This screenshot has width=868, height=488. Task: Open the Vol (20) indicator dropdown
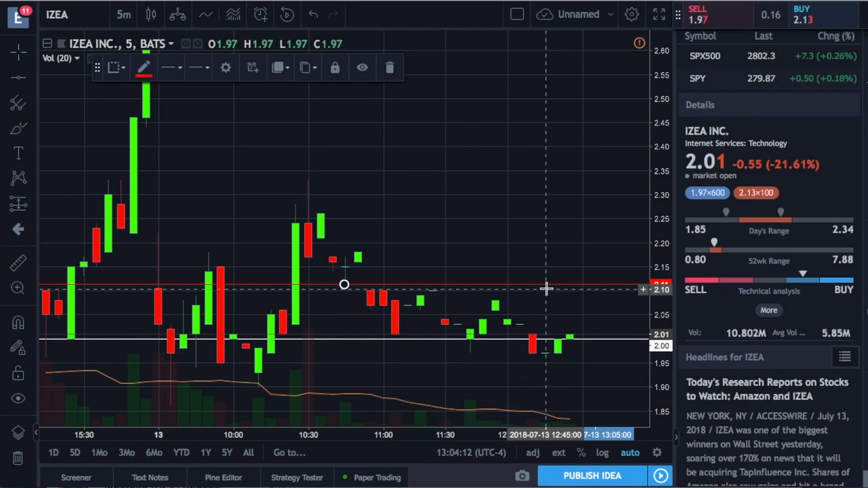click(x=60, y=58)
